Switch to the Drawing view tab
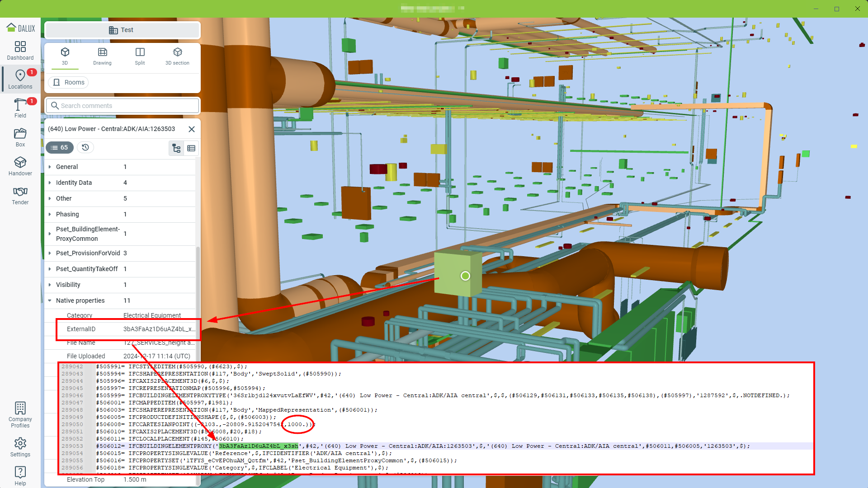The image size is (868, 488). pyautogui.click(x=102, y=56)
